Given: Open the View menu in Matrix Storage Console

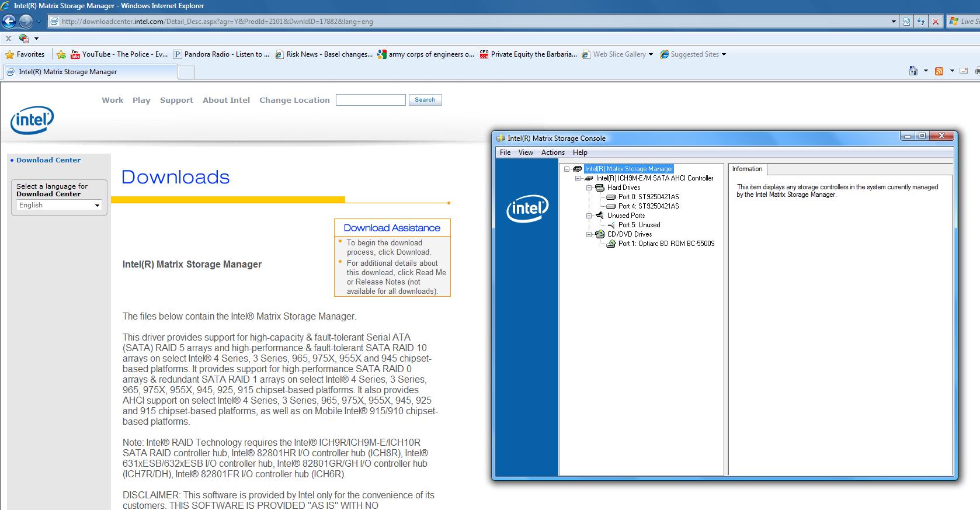Looking at the screenshot, I should 526,152.
